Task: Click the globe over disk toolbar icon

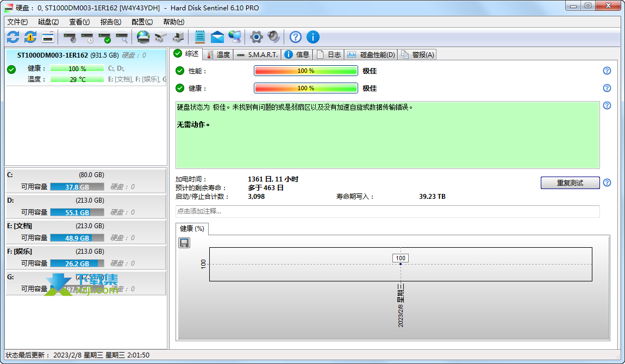Action: [x=143, y=37]
